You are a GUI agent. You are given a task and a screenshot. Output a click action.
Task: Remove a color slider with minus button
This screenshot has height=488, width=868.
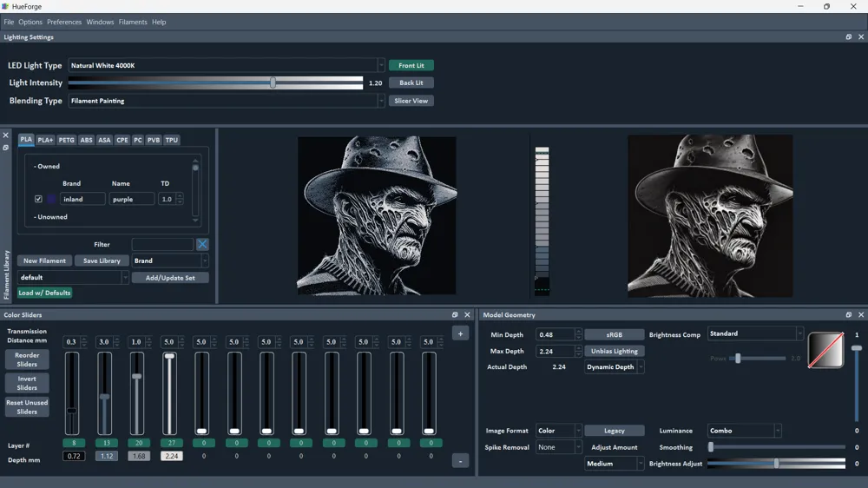coord(461,461)
